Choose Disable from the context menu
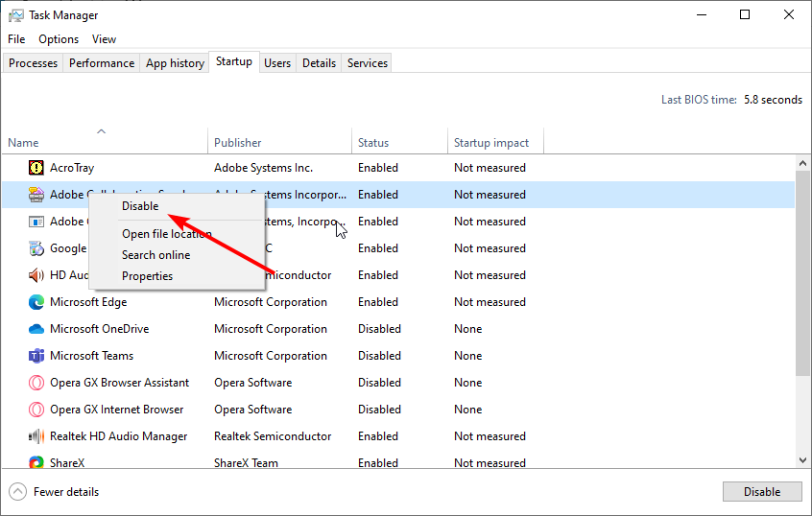Viewport: 812px width, 516px height. tap(140, 206)
